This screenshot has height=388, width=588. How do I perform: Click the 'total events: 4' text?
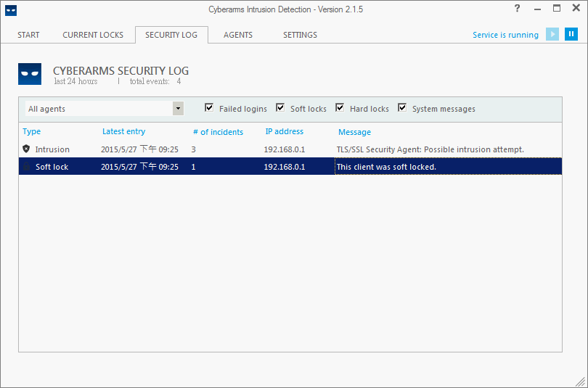[155, 81]
